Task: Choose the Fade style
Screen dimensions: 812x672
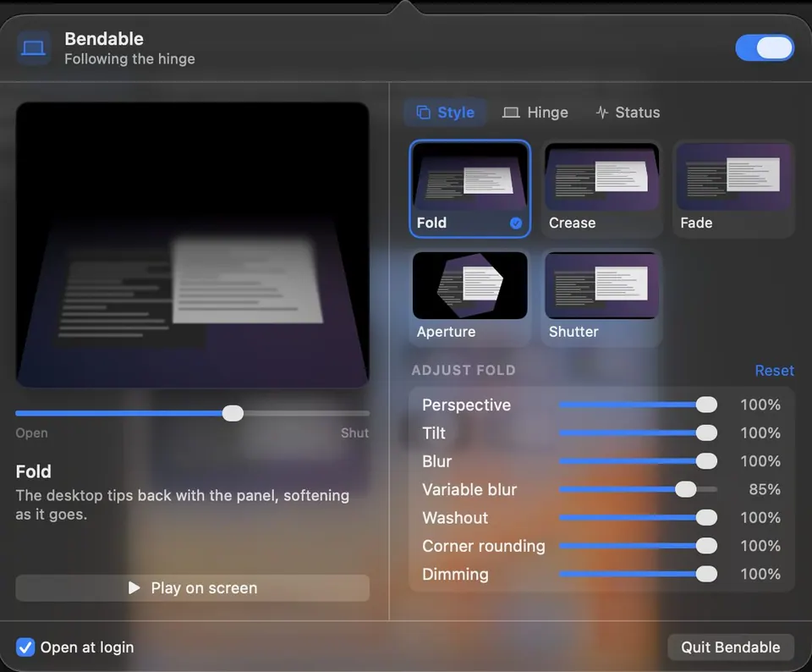Action: (733, 189)
